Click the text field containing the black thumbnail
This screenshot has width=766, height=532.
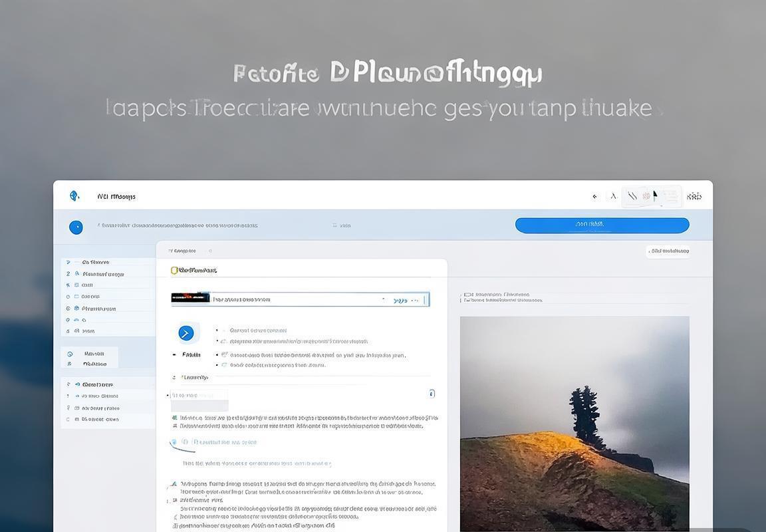coord(300,299)
